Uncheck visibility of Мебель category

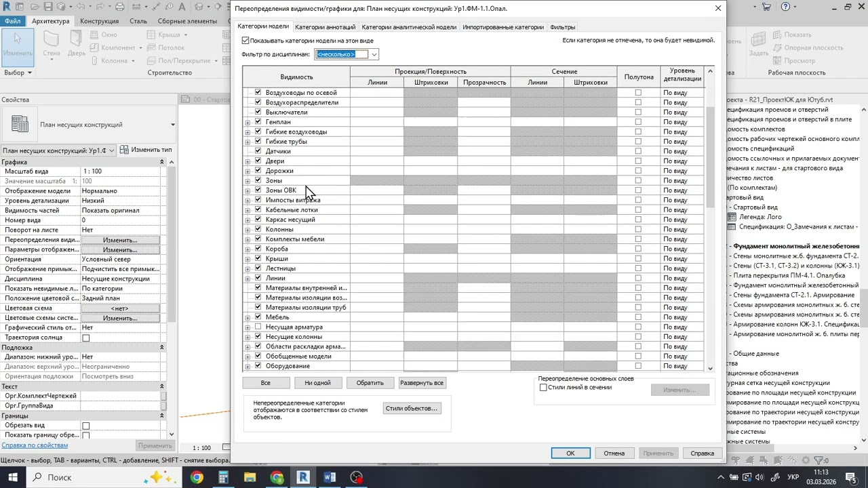[x=258, y=317]
